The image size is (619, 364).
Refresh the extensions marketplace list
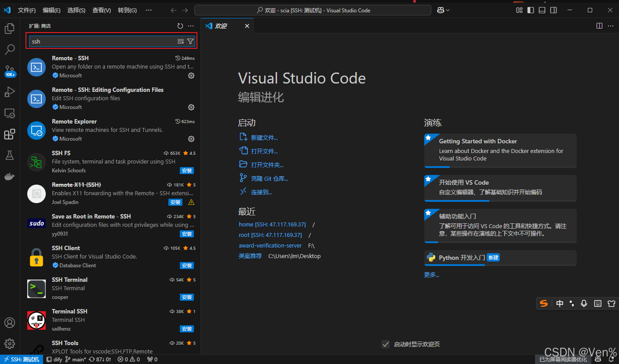[x=180, y=26]
